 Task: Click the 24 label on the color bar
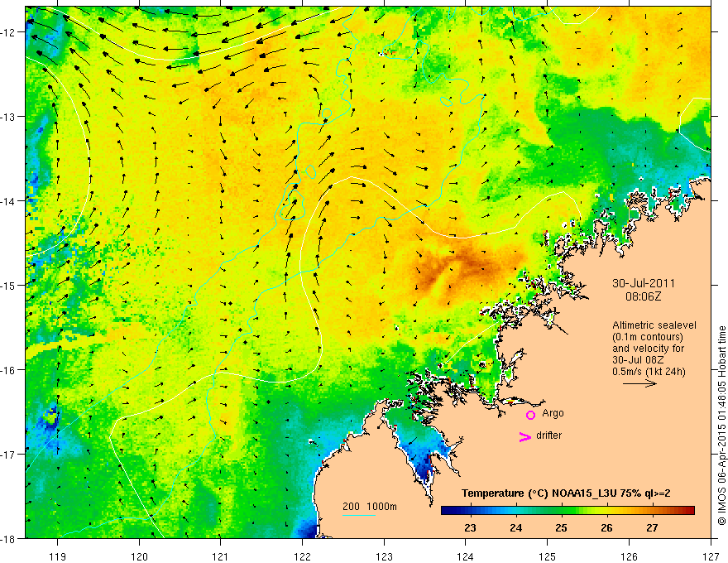pos(516,527)
